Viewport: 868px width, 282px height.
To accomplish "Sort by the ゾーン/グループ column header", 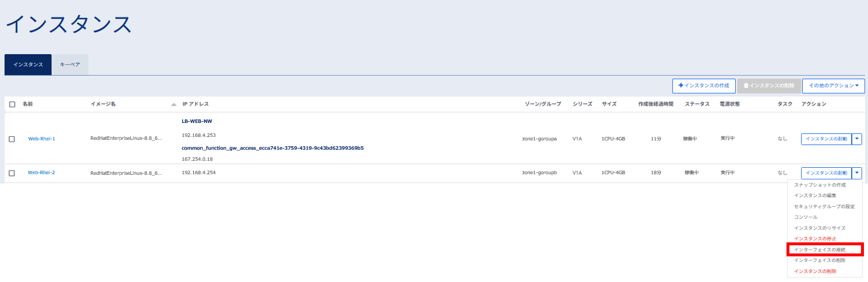I will (x=543, y=104).
